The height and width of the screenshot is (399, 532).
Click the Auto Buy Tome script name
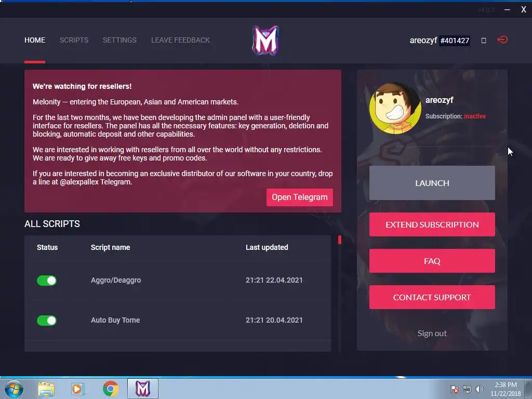115,320
